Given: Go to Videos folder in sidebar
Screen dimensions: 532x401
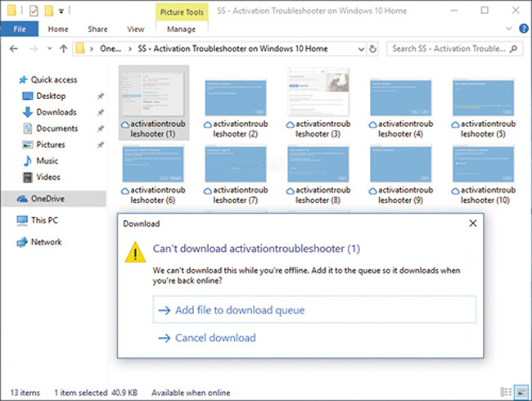Looking at the screenshot, I should [48, 177].
